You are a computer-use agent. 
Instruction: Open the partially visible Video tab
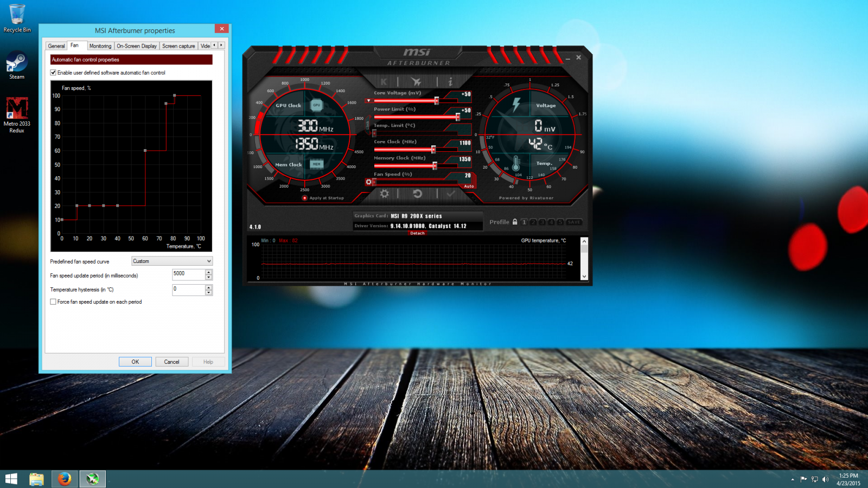pos(205,46)
